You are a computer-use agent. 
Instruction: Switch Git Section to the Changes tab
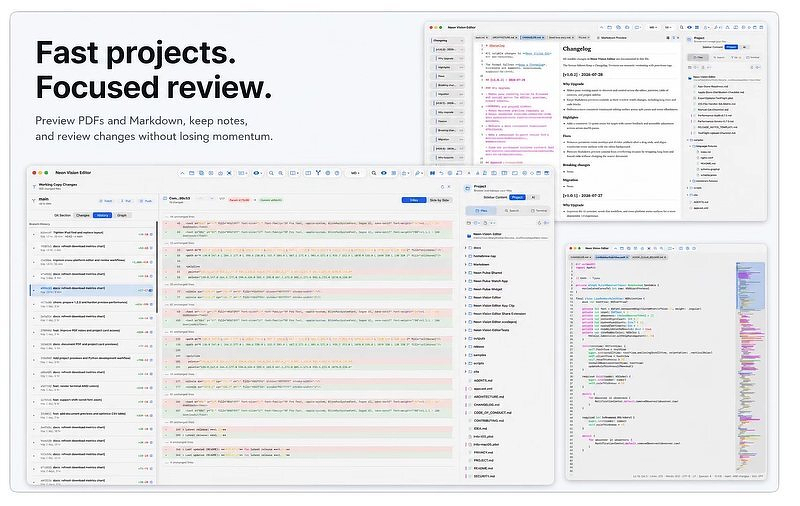tap(83, 215)
